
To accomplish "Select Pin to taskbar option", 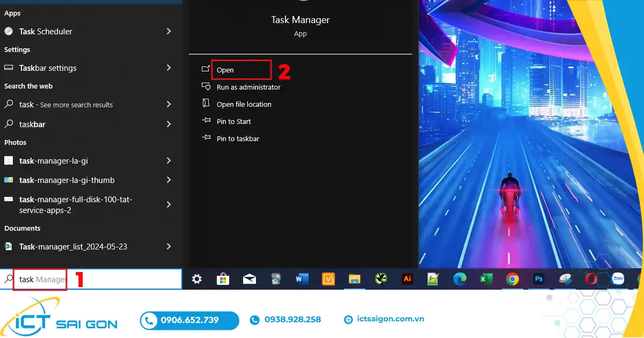I will coord(238,138).
